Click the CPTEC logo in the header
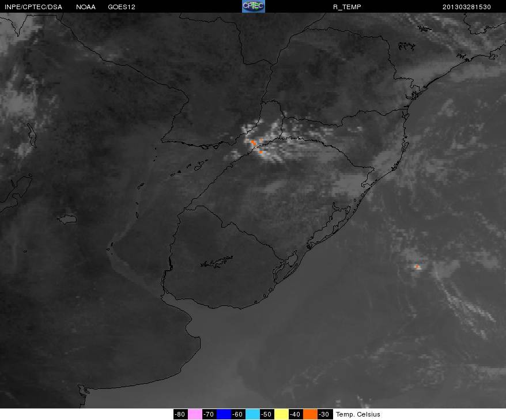The image size is (506, 420). click(254, 6)
